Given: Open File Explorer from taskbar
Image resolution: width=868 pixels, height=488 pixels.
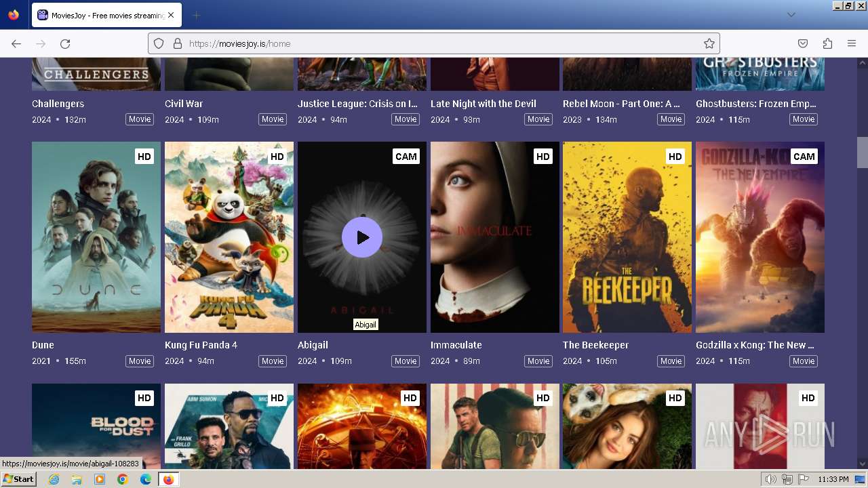Looking at the screenshot, I should tap(77, 479).
